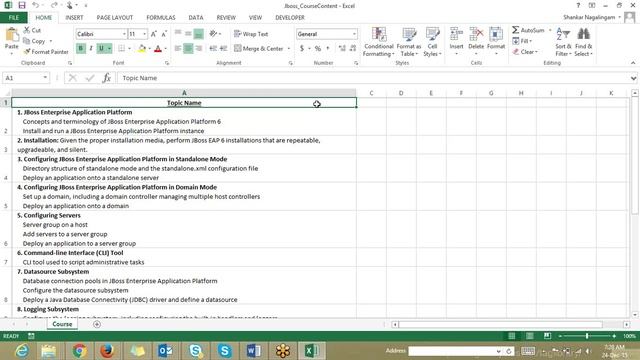Open the Name Box dropdown next to A1
The image size is (640, 360).
coord(45,78)
